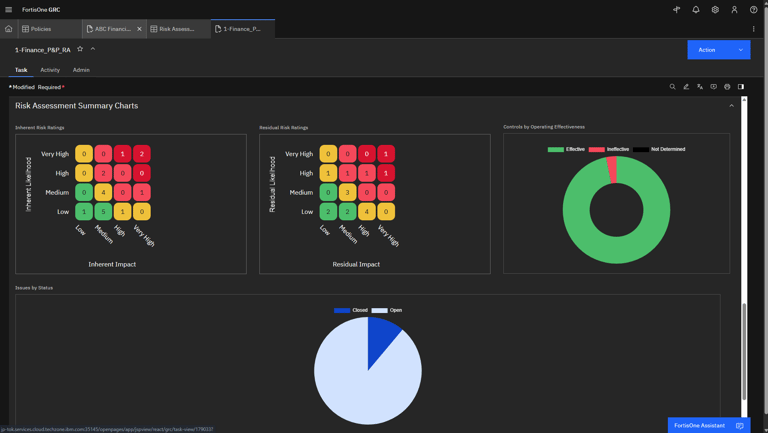768x433 pixels.
Task: Collapse the Risk Assessment Summary Charts section
Action: (x=731, y=106)
